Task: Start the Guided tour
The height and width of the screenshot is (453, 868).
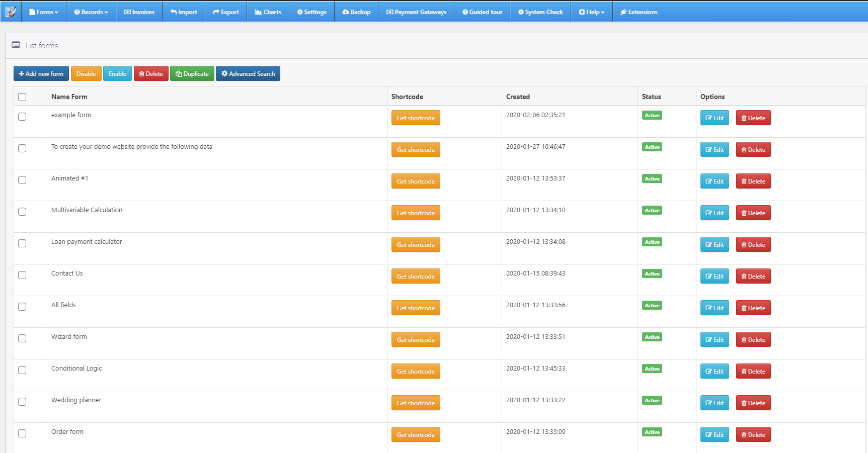Action: click(x=482, y=12)
